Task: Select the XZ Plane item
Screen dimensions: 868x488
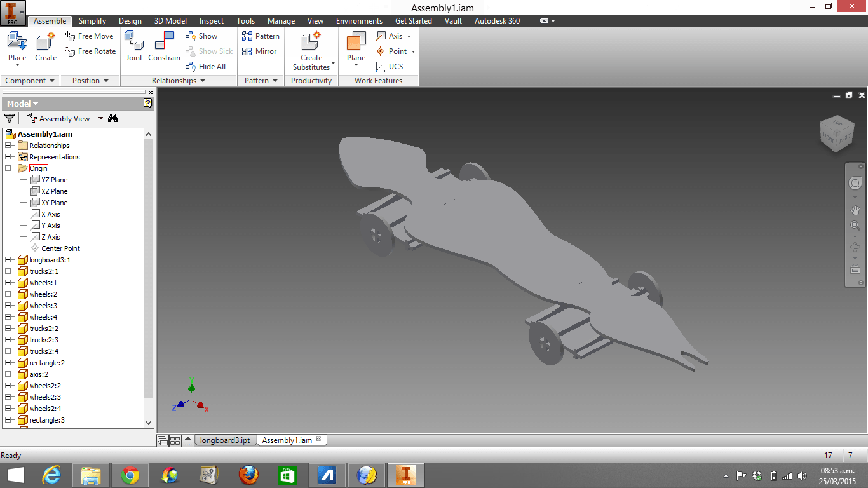Action: pos(49,191)
